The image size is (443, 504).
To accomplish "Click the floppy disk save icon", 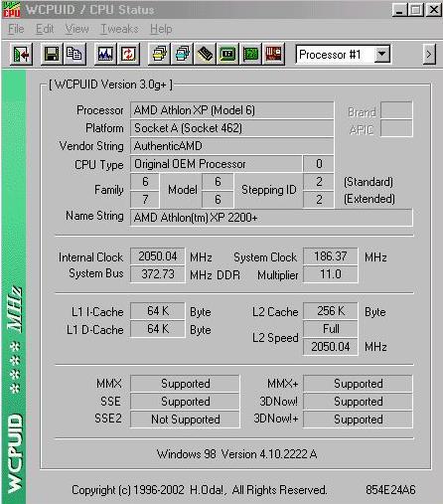I will 52,54.
